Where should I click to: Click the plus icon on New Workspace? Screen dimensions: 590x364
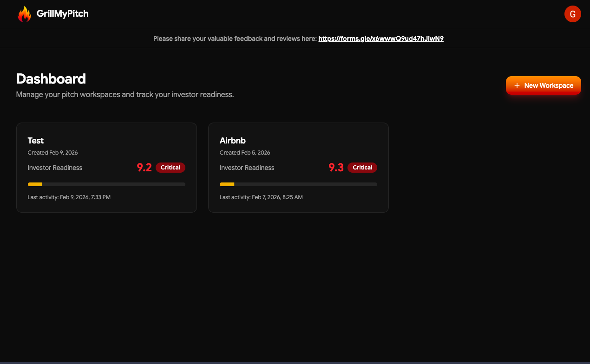point(517,85)
